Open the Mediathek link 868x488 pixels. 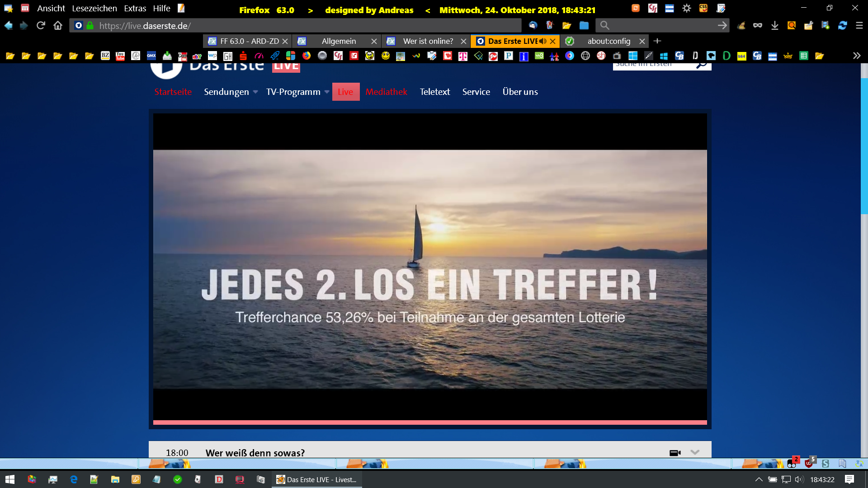tap(386, 92)
